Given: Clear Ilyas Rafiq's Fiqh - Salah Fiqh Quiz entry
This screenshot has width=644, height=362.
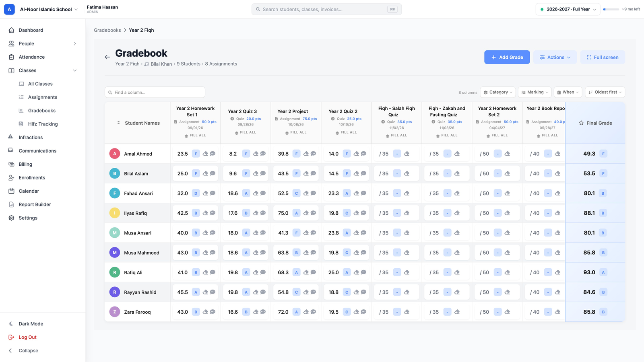Looking at the screenshot, I should (407, 213).
